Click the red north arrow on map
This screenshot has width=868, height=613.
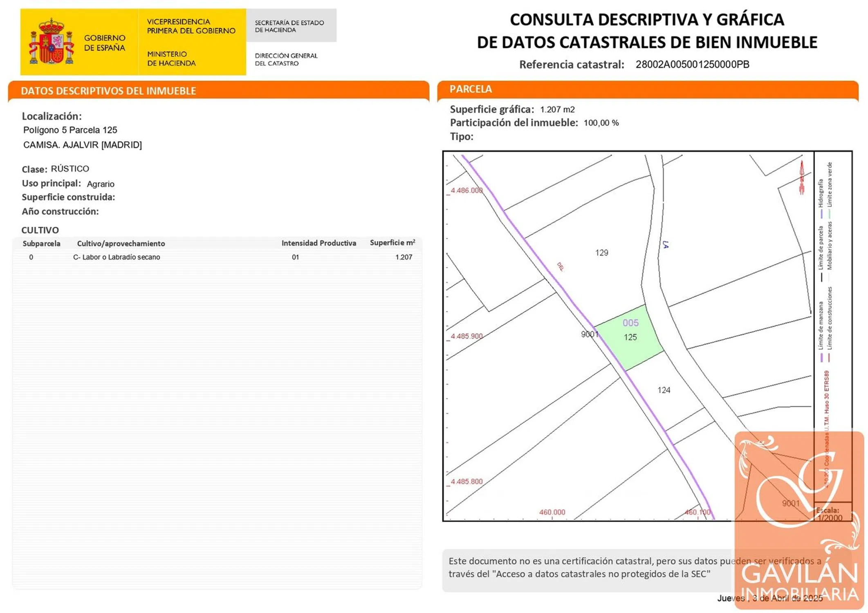pyautogui.click(x=801, y=177)
